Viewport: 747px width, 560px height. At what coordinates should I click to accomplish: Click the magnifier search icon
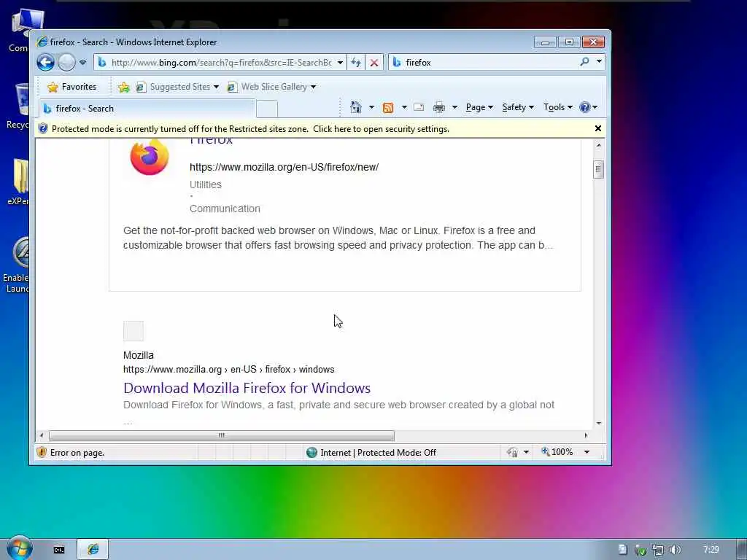(584, 62)
